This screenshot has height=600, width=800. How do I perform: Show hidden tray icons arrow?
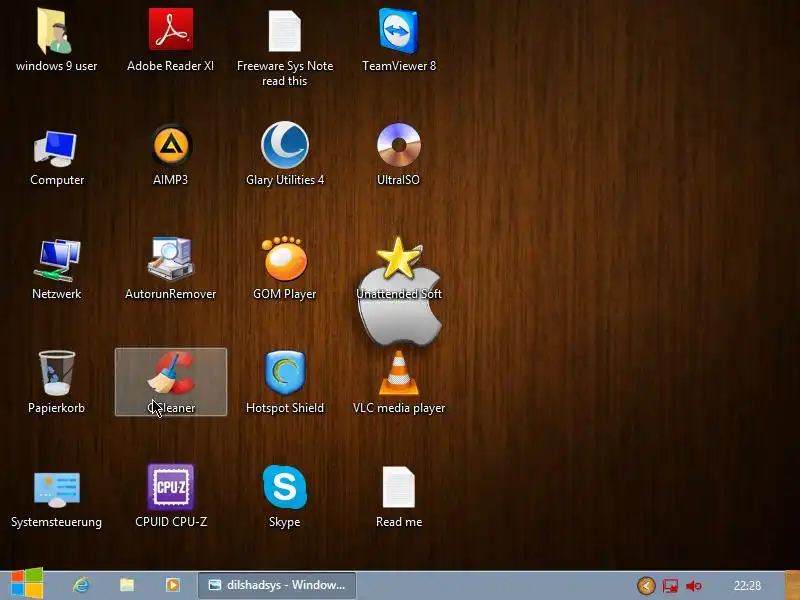[646, 586]
